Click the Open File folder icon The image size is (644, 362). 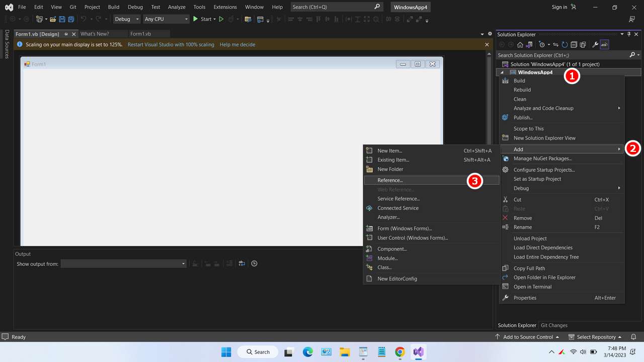coord(52,19)
